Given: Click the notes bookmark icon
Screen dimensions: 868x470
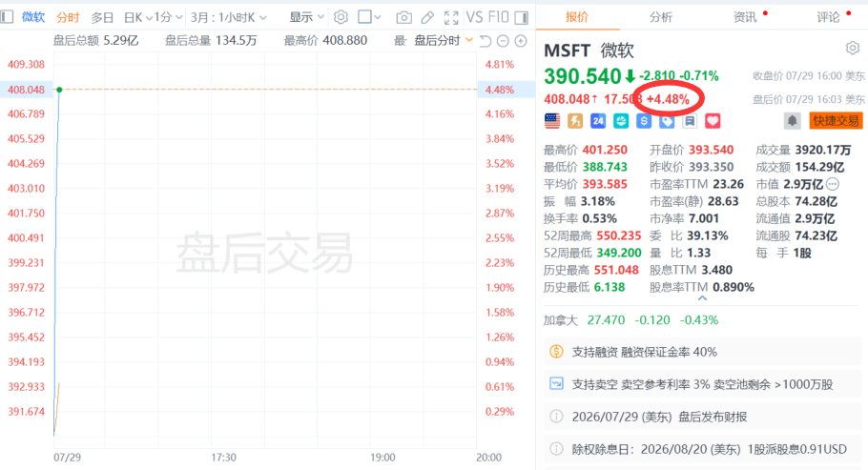Looking at the screenshot, I should tap(690, 121).
